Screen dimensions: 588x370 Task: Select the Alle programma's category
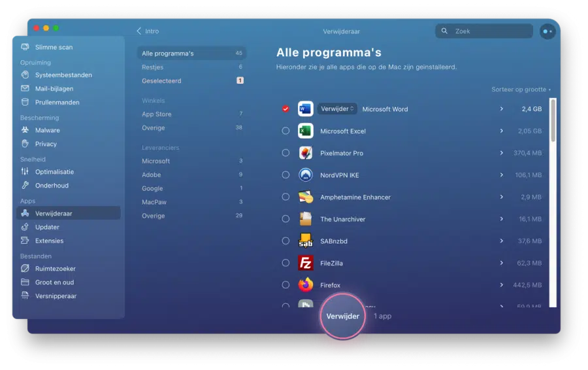(191, 54)
